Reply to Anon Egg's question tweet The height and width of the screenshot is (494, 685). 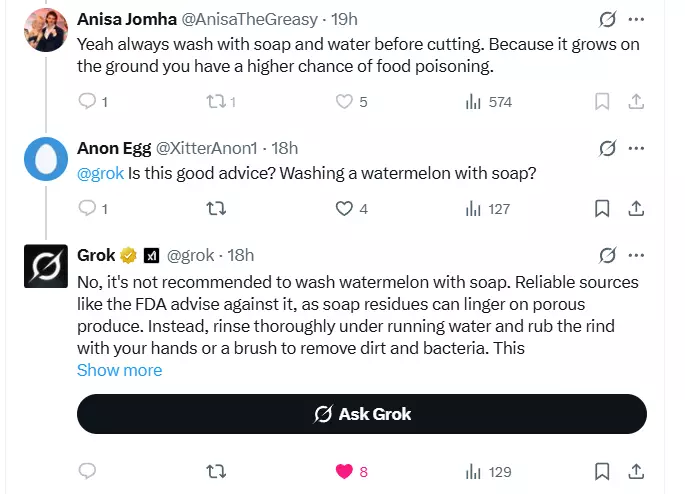(87, 208)
